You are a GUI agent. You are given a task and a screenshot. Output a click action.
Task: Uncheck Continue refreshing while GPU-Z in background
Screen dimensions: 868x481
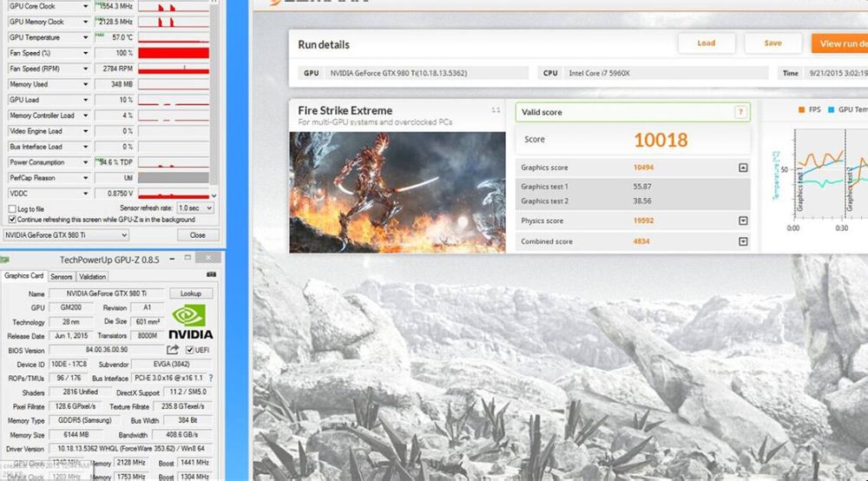click(12, 220)
